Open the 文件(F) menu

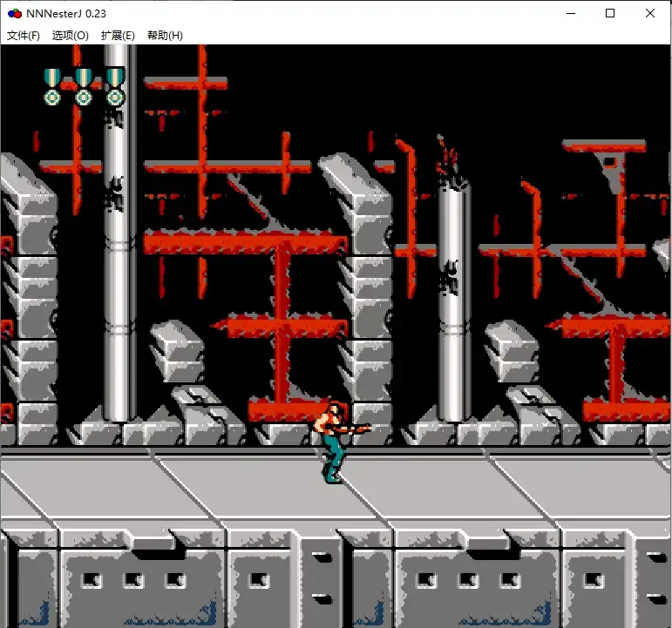24,35
